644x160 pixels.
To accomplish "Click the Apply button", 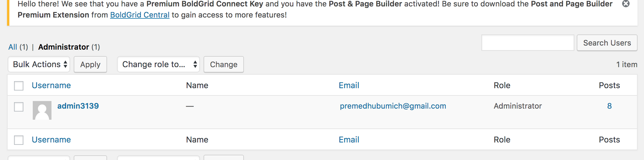I will [x=90, y=65].
